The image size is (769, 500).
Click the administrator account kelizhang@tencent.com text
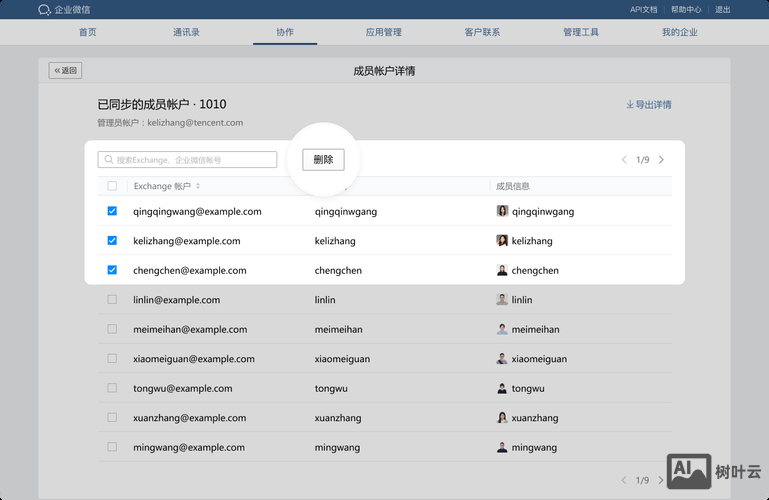click(x=195, y=123)
